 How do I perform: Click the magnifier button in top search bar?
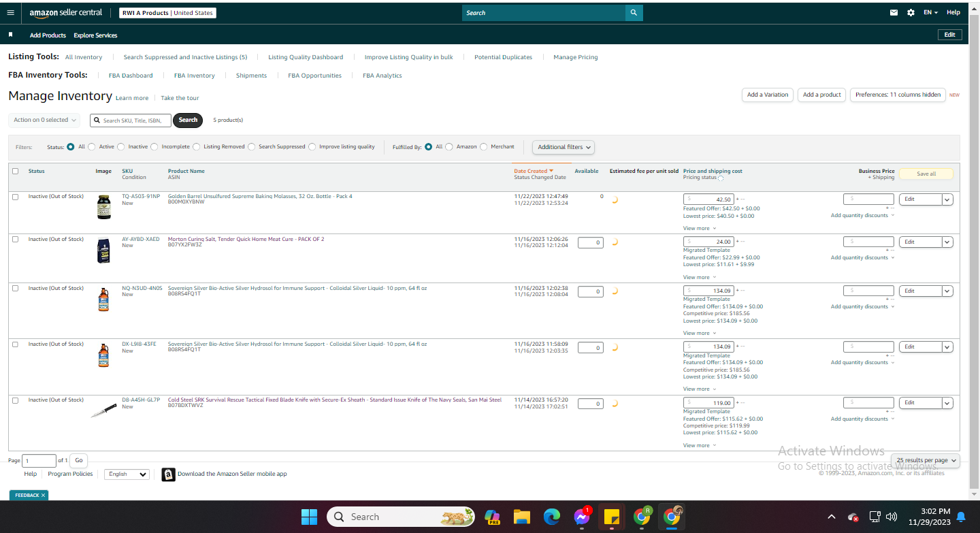(x=634, y=13)
